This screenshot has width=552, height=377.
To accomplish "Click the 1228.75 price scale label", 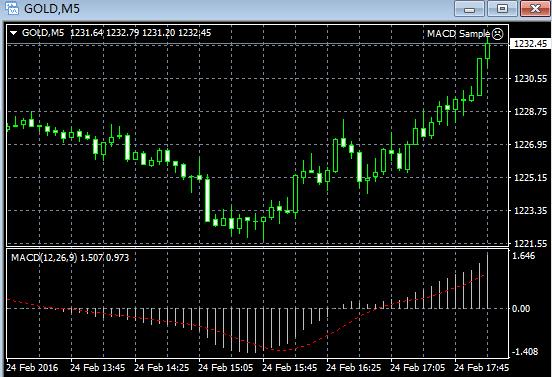I will click(531, 112).
